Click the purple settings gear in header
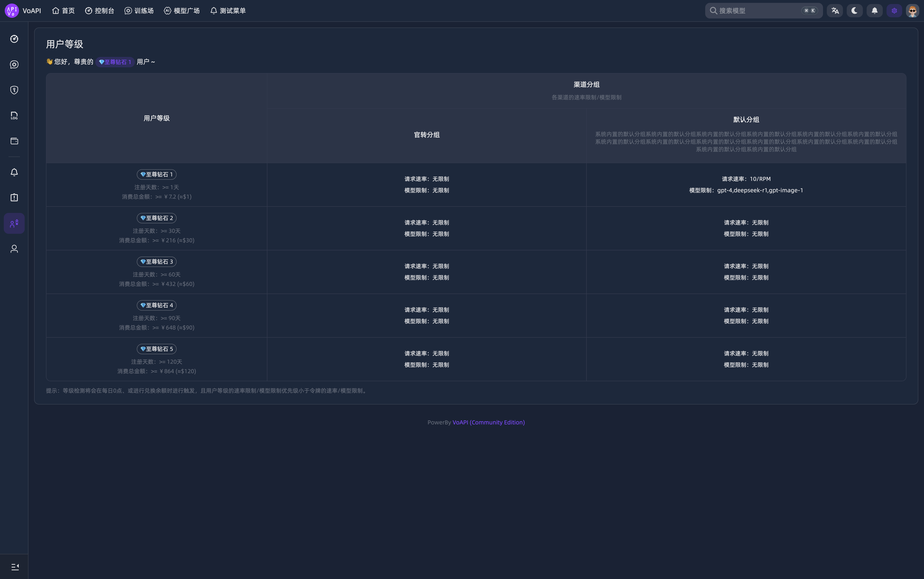 click(x=894, y=11)
